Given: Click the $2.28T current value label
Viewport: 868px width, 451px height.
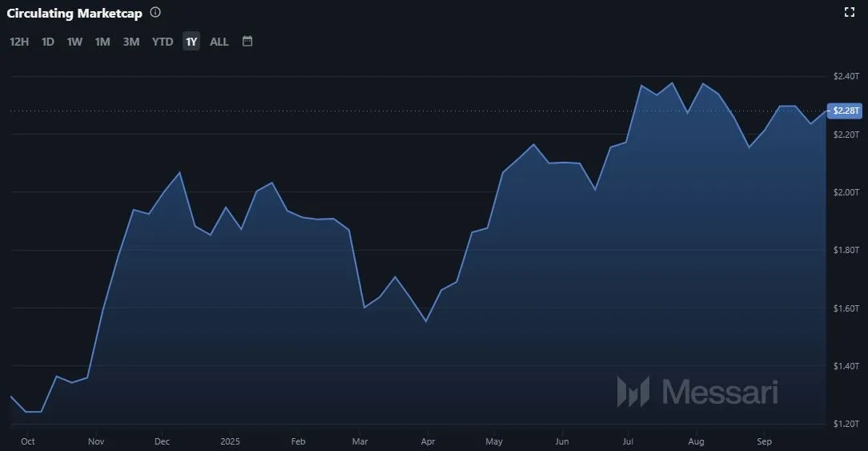Looking at the screenshot, I should tap(846, 111).
